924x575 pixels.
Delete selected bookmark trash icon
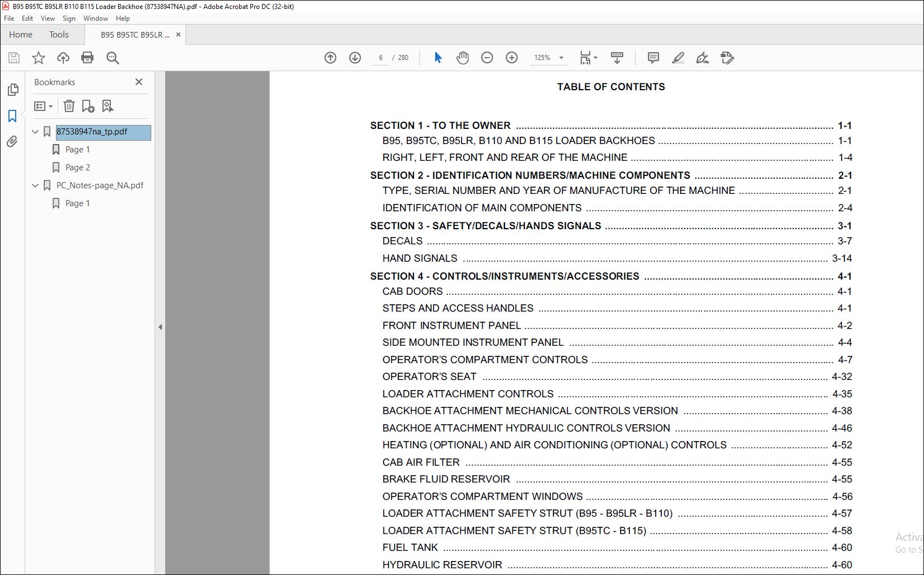(69, 106)
